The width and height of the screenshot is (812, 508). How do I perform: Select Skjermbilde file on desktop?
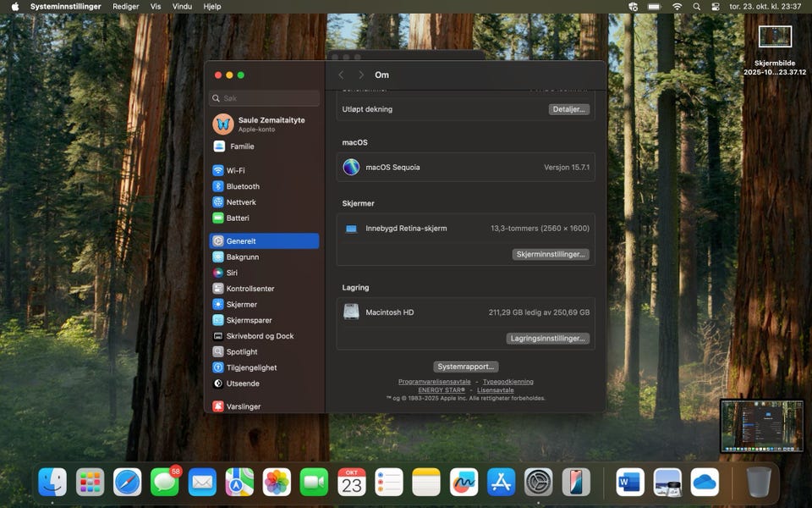pyautogui.click(x=775, y=52)
